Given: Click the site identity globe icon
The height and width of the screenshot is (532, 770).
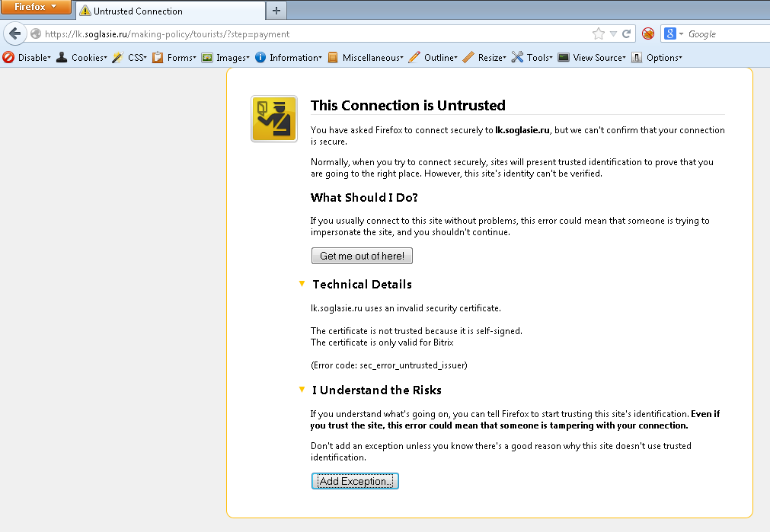Looking at the screenshot, I should [x=36, y=33].
